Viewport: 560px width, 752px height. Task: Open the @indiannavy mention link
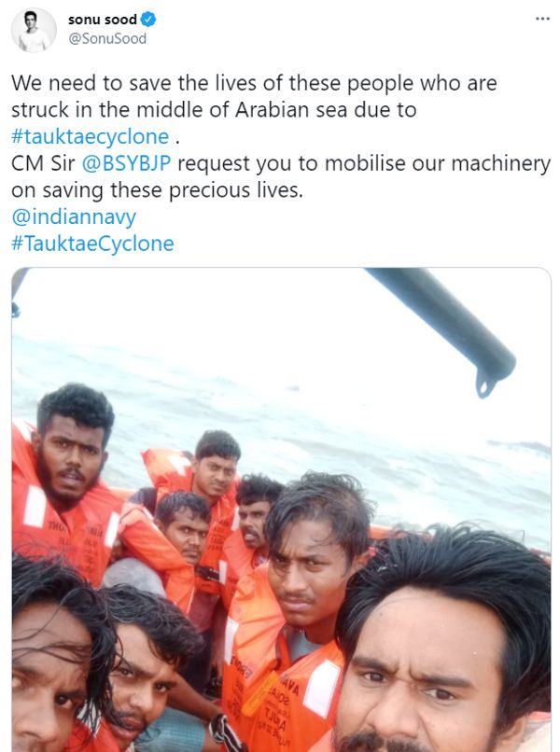(74, 217)
